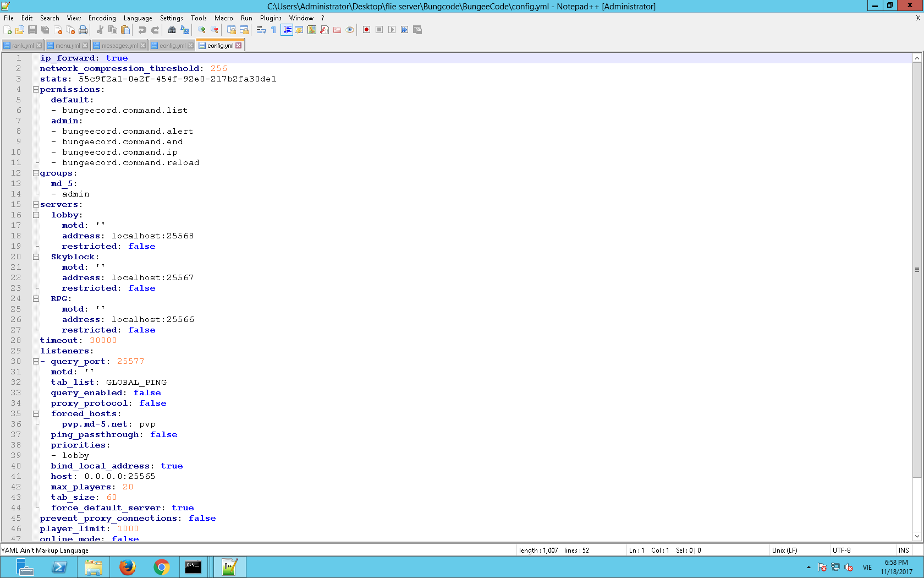Click the UTF-8 encoding status field
Viewport: 924px width, 578px height.
coord(842,550)
